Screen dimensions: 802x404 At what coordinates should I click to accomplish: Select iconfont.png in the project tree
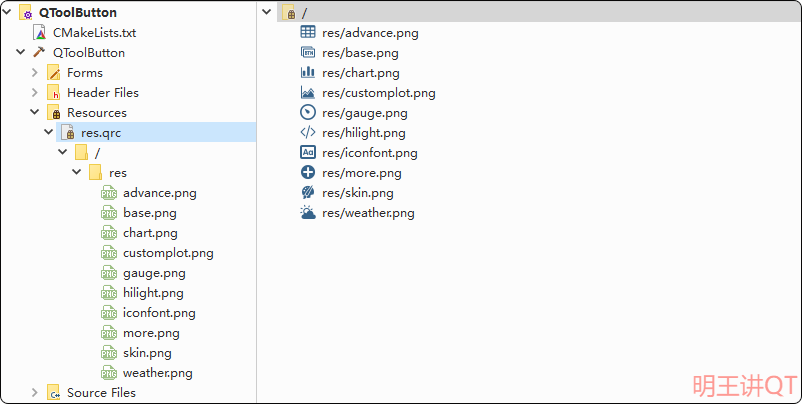coord(159,313)
